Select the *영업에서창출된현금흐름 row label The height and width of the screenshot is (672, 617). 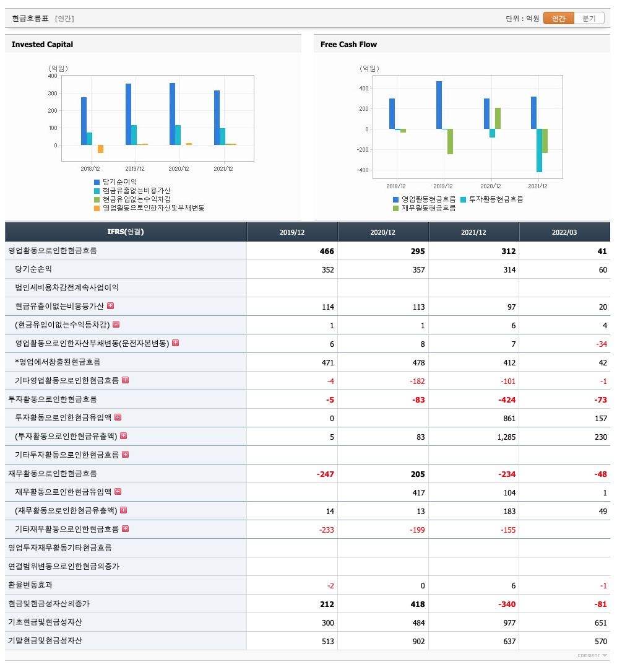[x=58, y=362]
